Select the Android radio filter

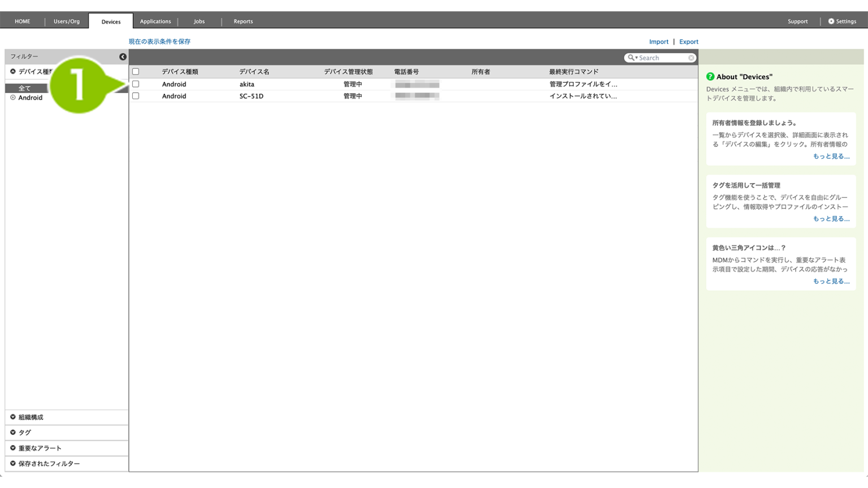(13, 98)
